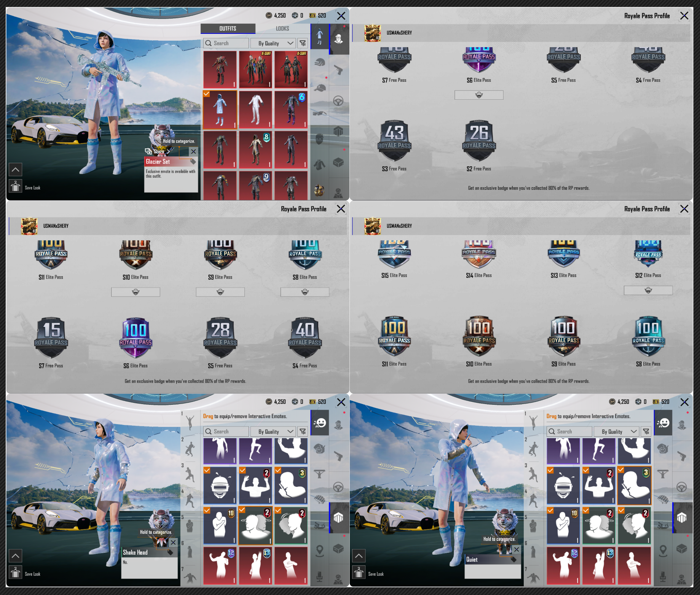The image size is (700, 595).
Task: Open By Quality dropdown on the Quiet screen
Action: [616, 431]
